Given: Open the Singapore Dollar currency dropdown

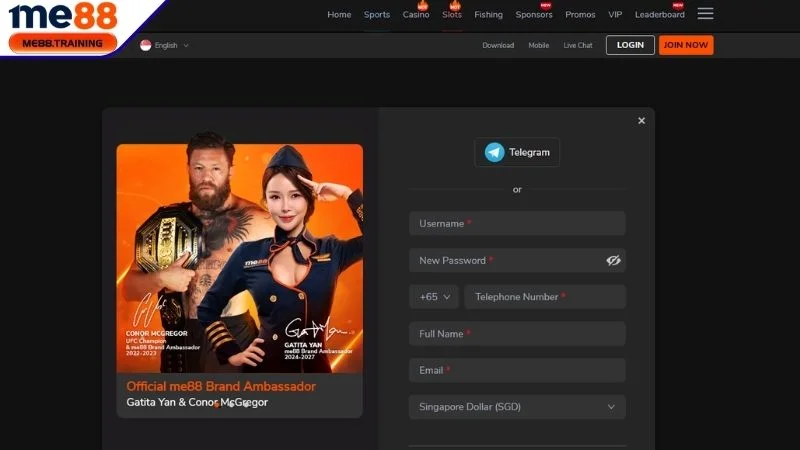Looking at the screenshot, I should pyautogui.click(x=517, y=407).
